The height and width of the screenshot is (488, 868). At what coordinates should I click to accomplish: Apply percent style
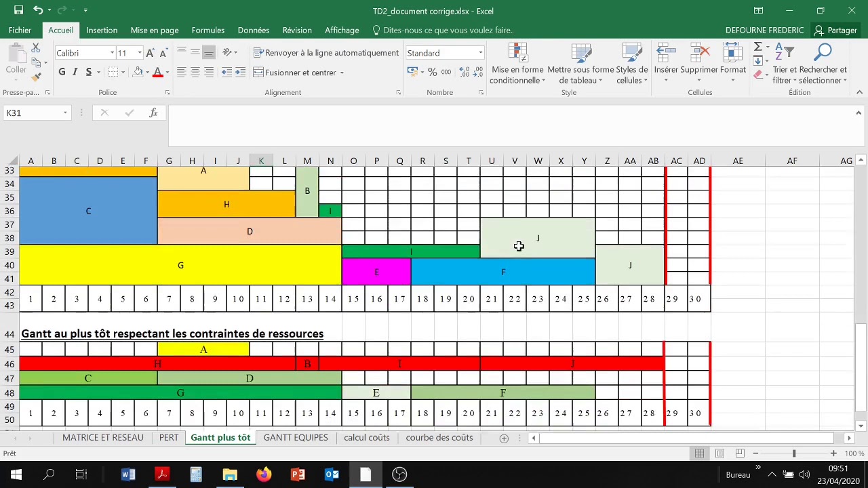432,72
